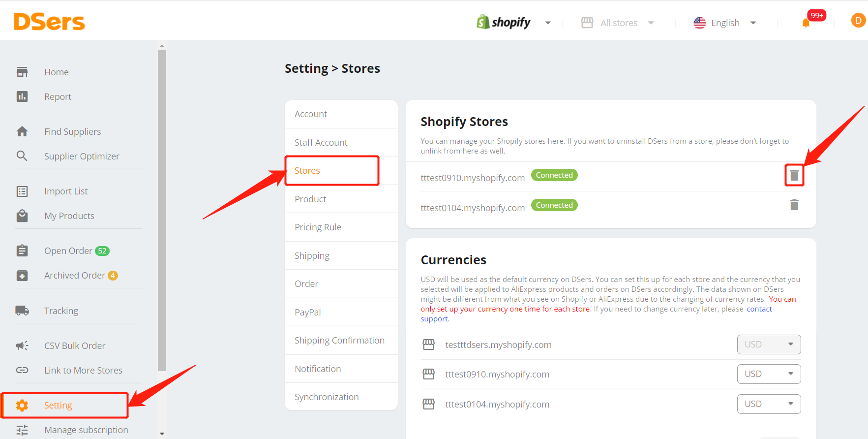The image size is (868, 439).
Task: Select the Synchronization settings tab
Action: coord(341,397)
